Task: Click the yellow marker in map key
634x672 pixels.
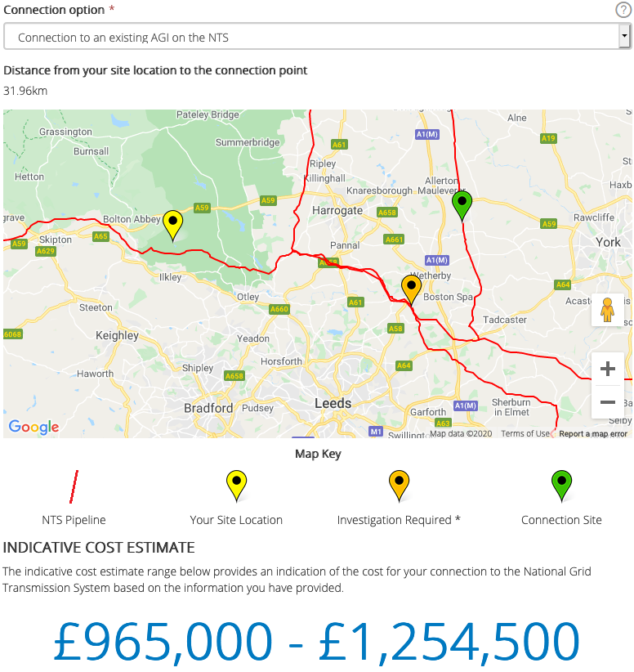Action: tap(236, 486)
